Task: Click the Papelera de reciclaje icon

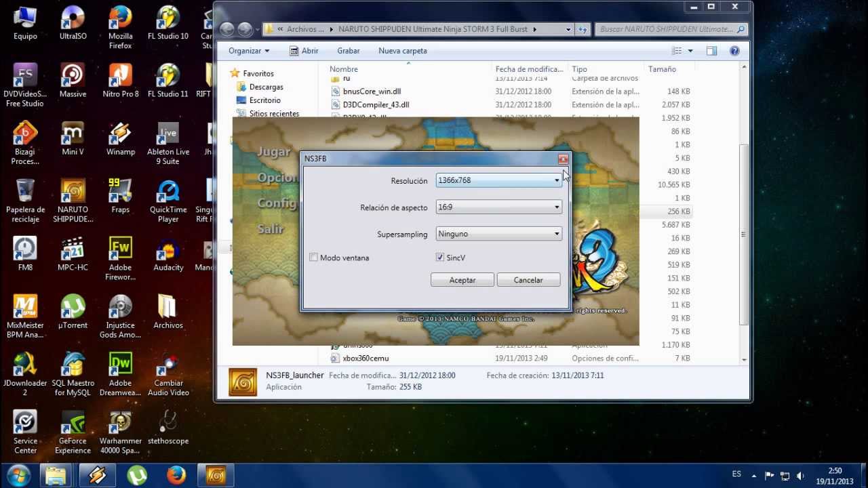Action: pos(25,201)
